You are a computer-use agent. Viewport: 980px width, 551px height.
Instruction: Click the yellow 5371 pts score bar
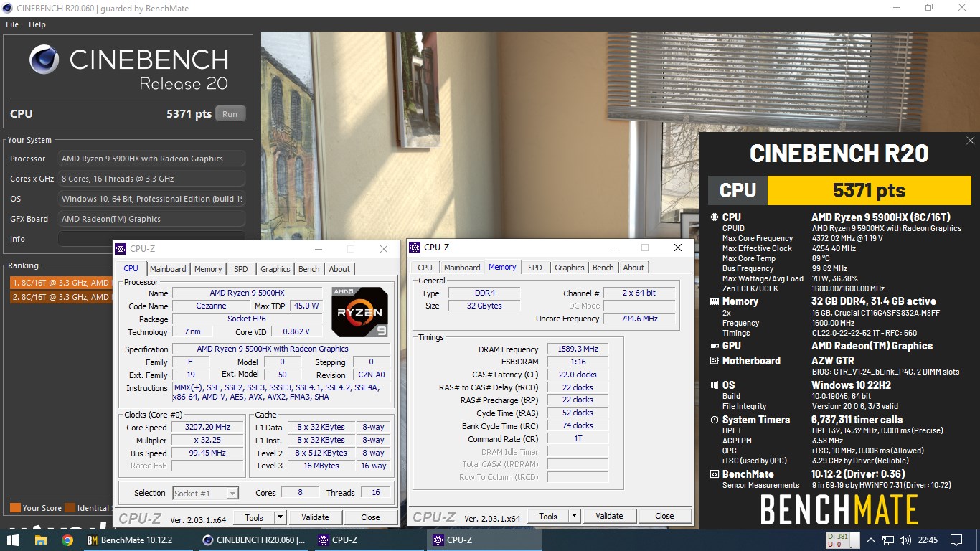point(870,190)
